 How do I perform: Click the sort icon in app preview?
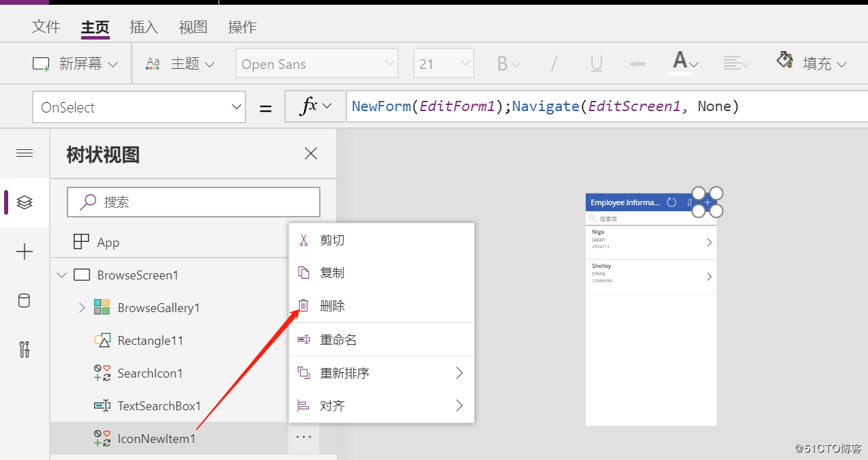pyautogui.click(x=689, y=202)
